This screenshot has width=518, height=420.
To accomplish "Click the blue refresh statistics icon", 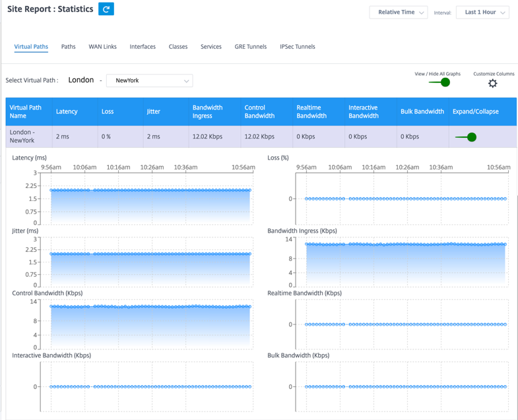I will point(106,9).
